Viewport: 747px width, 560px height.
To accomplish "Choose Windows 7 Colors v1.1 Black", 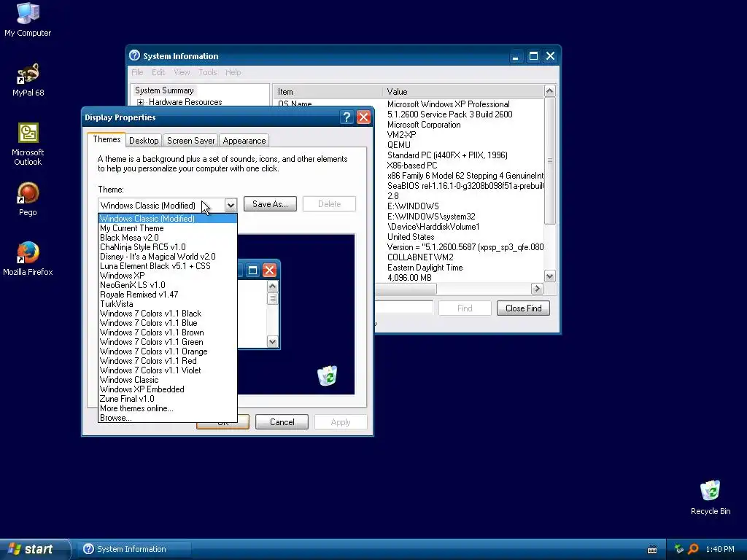I will (x=167, y=314).
